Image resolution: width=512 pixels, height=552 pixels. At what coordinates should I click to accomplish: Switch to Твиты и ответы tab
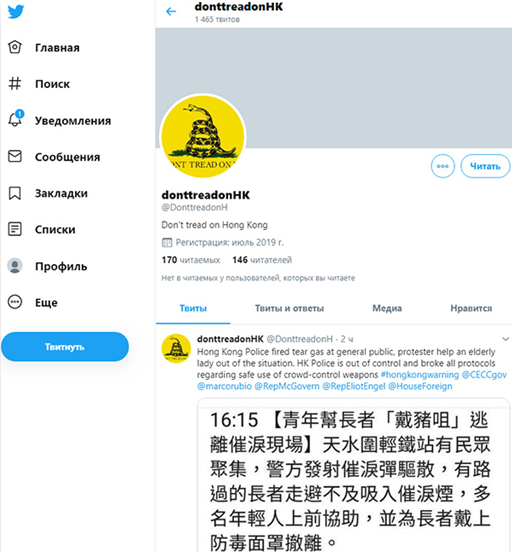coord(289,308)
